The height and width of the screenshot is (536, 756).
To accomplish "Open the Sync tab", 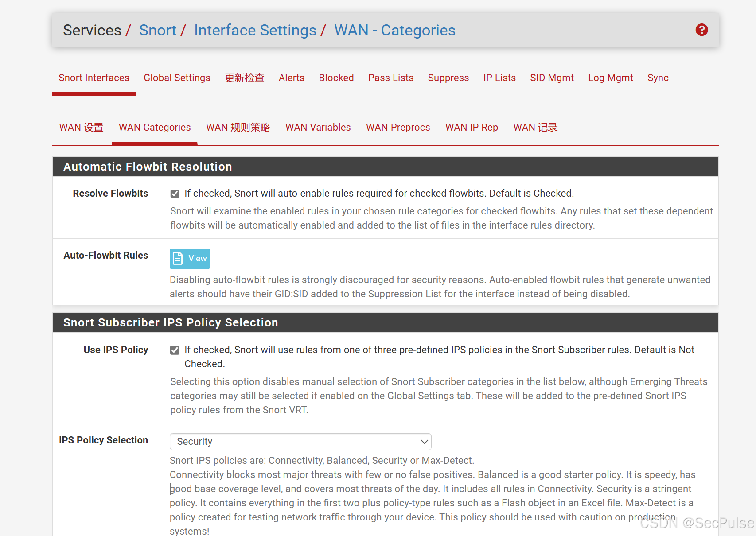I will 658,78.
